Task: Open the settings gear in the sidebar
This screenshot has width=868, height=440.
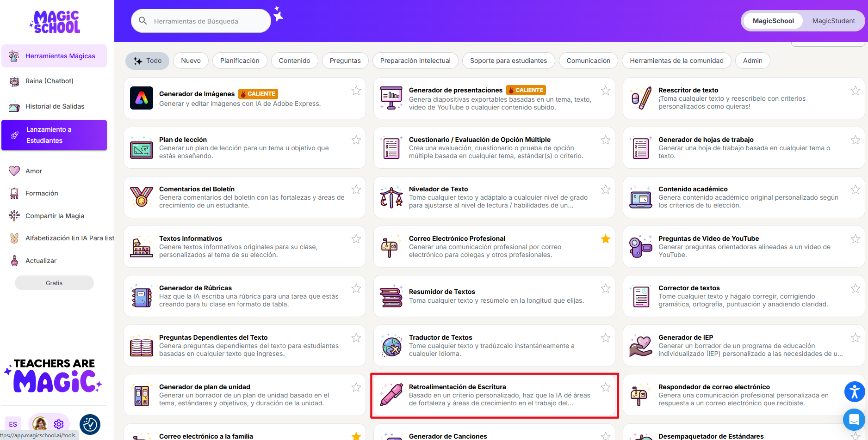Action: [59, 424]
